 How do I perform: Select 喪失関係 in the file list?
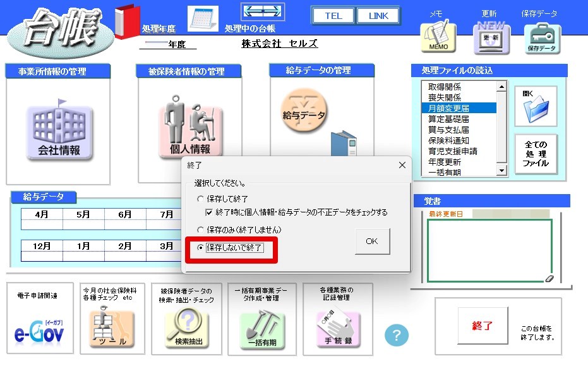459,97
